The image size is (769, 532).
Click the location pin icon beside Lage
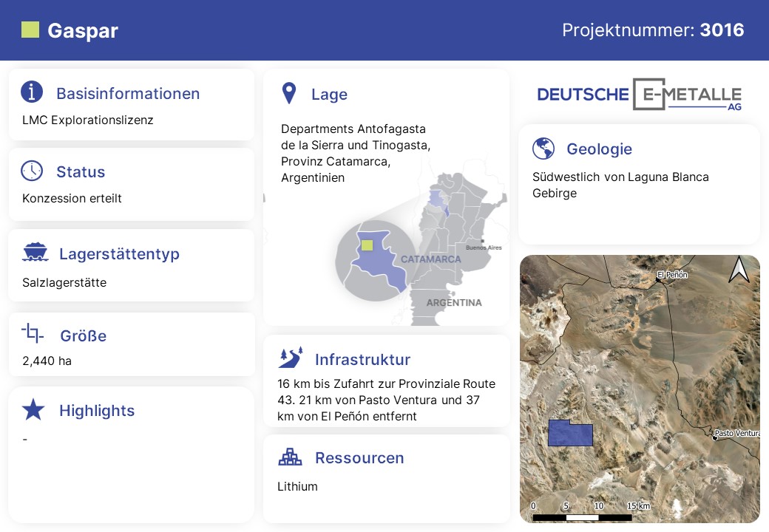(x=289, y=94)
